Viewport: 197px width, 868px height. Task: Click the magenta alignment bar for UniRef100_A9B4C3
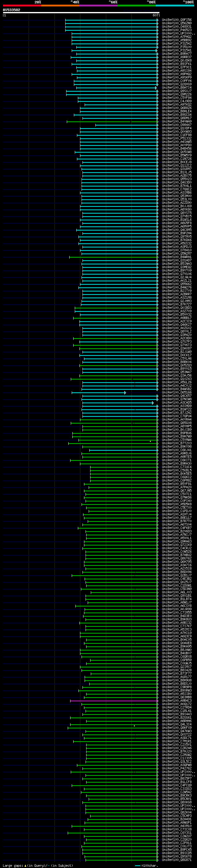[114, 701]
